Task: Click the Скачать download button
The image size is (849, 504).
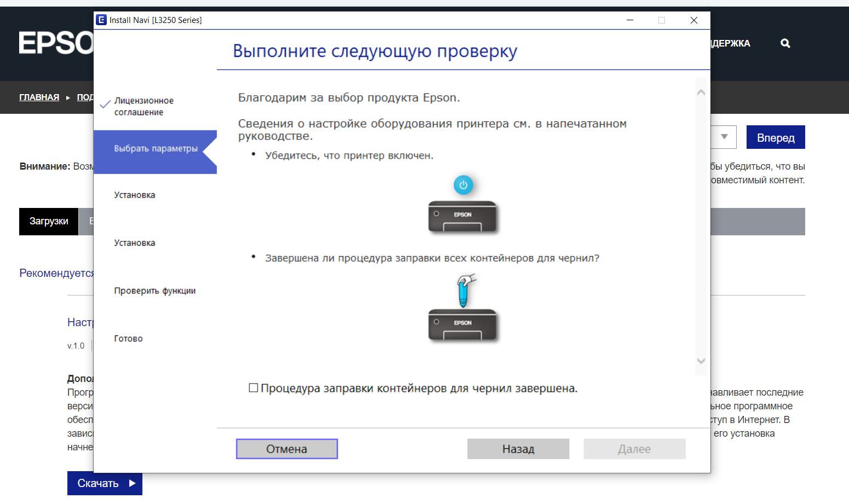Action: click(105, 483)
